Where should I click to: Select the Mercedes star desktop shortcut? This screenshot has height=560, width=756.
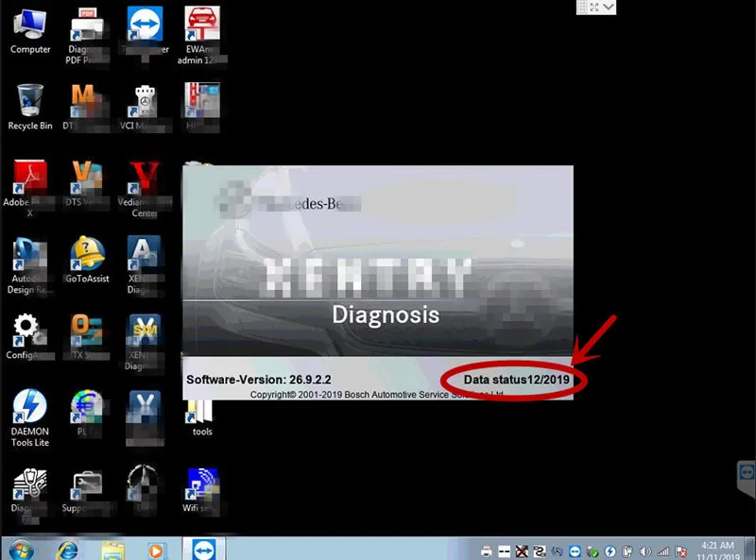pos(145,488)
